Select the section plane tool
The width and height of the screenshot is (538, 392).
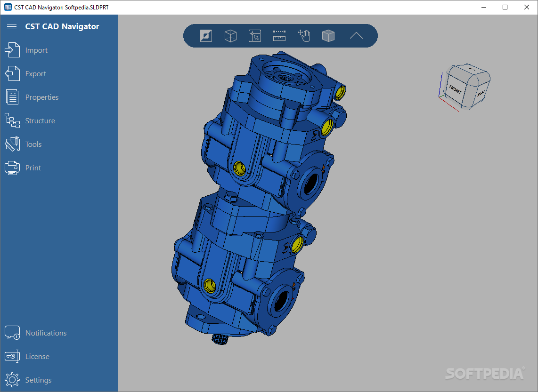click(206, 36)
